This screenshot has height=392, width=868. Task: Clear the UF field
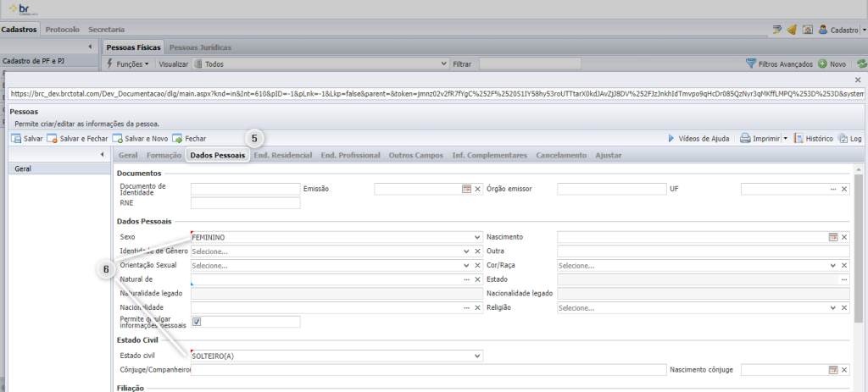coord(845,189)
